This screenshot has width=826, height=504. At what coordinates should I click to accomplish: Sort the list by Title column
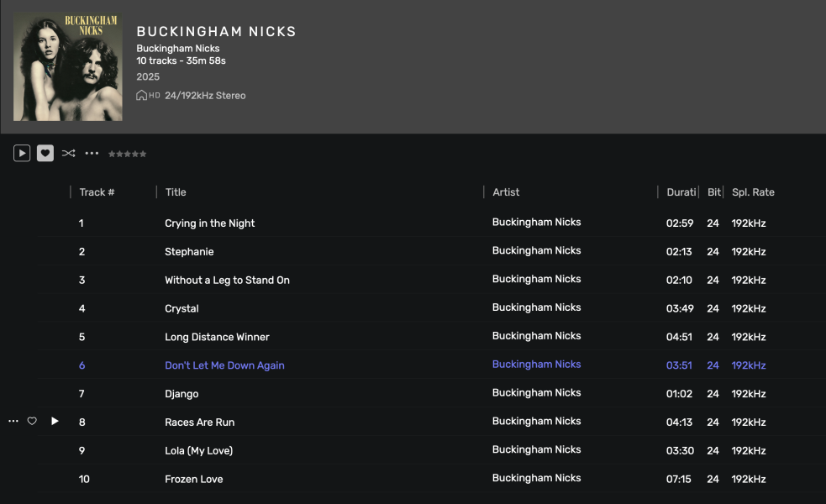pyautogui.click(x=176, y=192)
